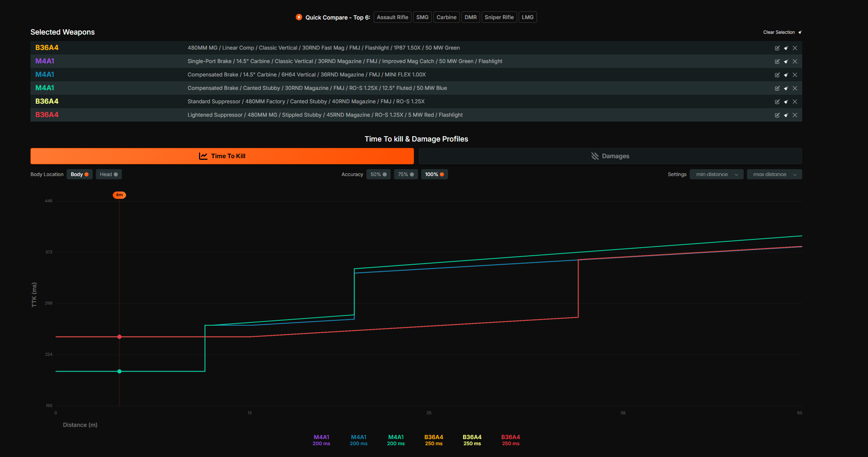
Task: Set accuracy to 50%
Action: 378,174
